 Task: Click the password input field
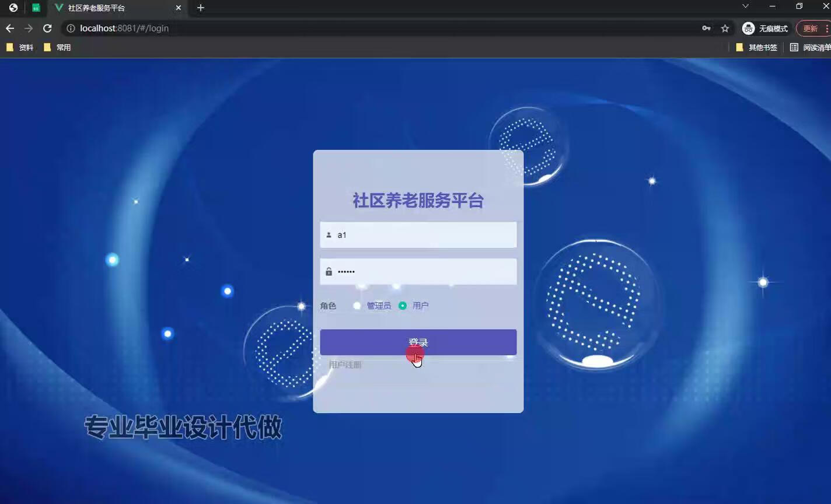418,271
